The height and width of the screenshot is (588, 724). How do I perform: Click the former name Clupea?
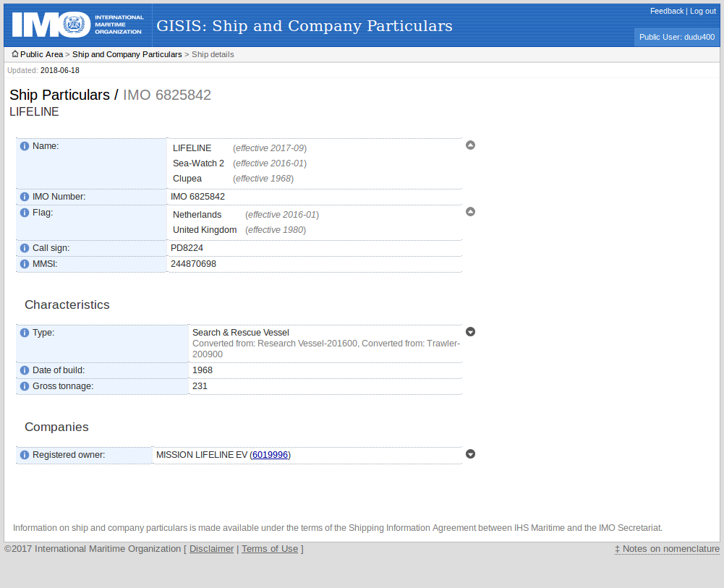pyautogui.click(x=187, y=179)
